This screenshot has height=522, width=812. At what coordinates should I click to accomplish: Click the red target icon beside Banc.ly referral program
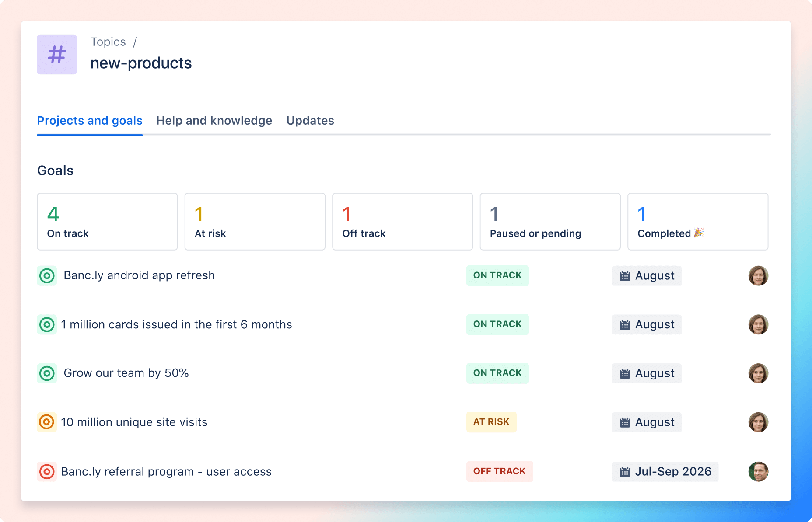tap(46, 471)
